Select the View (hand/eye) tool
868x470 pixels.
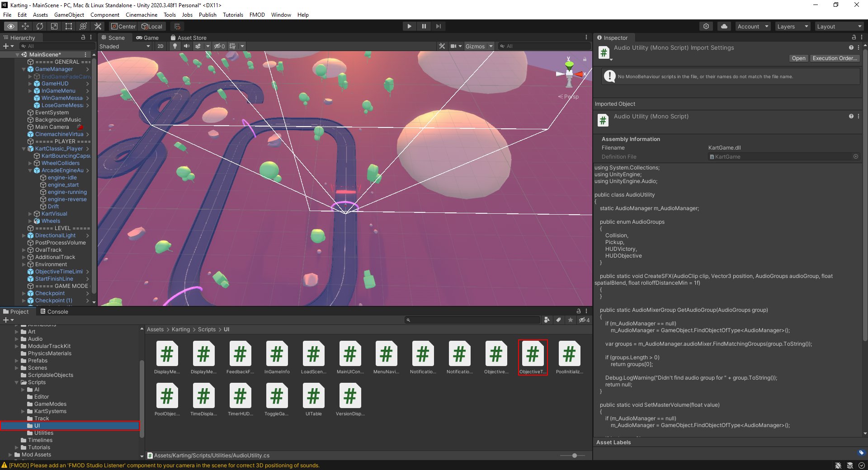click(x=10, y=26)
